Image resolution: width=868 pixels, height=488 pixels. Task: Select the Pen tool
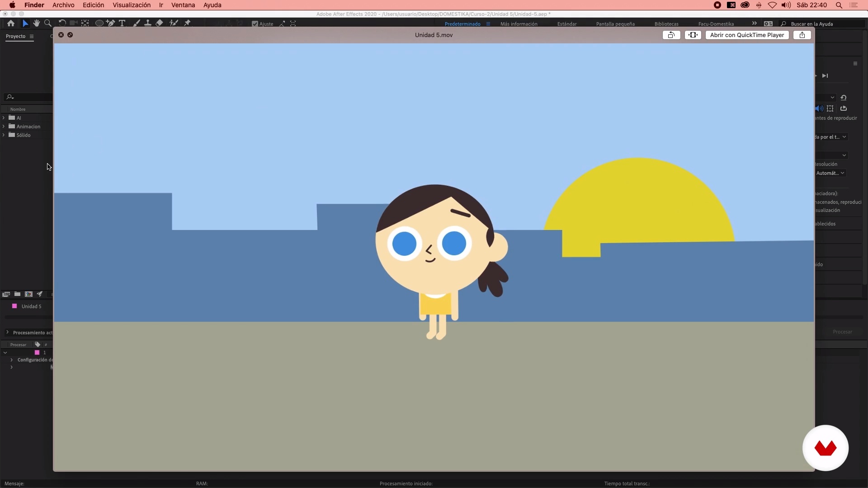pyautogui.click(x=110, y=23)
